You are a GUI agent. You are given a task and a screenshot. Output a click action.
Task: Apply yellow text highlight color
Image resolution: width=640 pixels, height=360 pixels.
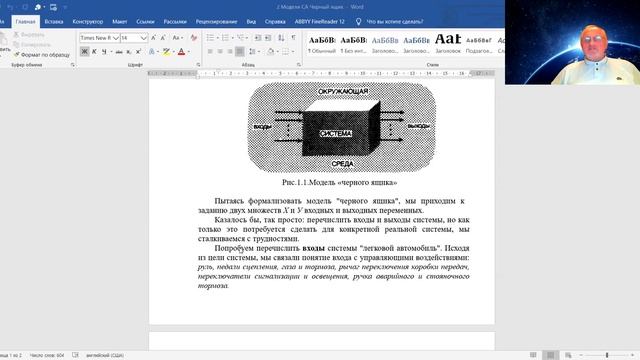[x=166, y=51]
